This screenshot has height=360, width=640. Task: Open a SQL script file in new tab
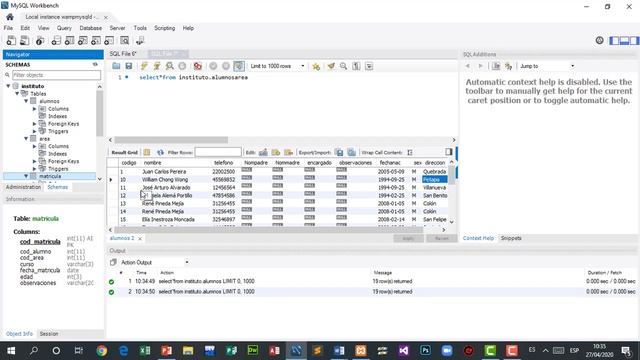coord(24,40)
